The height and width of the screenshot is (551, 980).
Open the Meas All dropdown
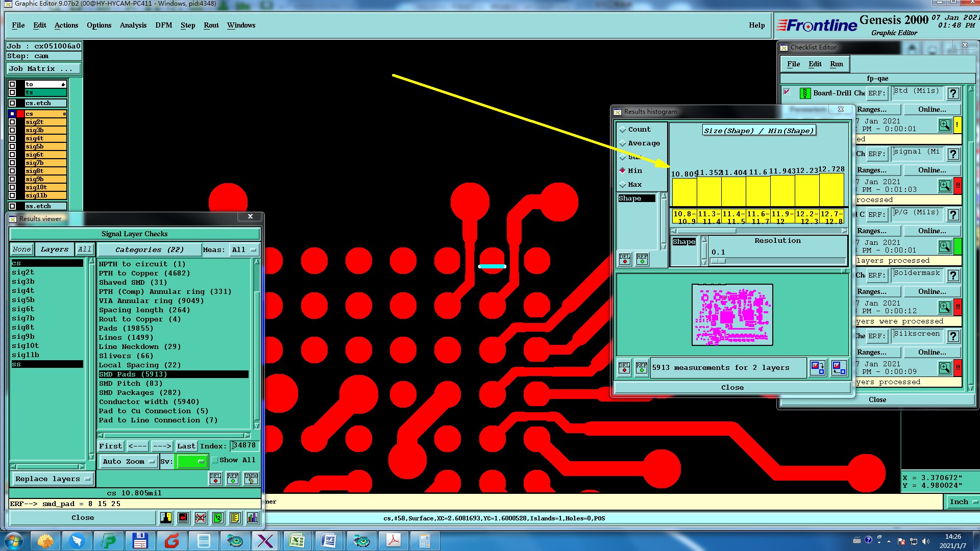tap(244, 250)
